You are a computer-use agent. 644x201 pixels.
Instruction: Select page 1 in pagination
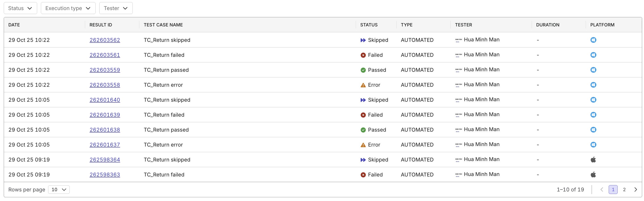pyautogui.click(x=613, y=190)
